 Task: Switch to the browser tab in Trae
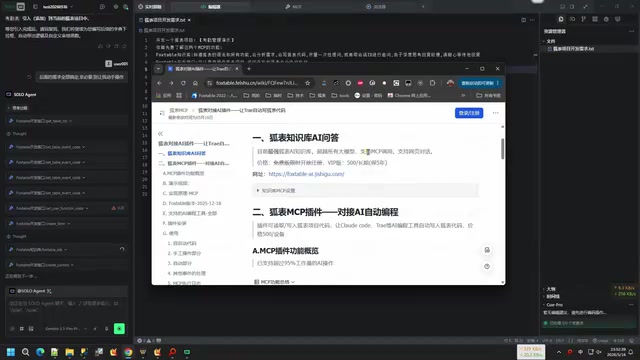pos(376,7)
